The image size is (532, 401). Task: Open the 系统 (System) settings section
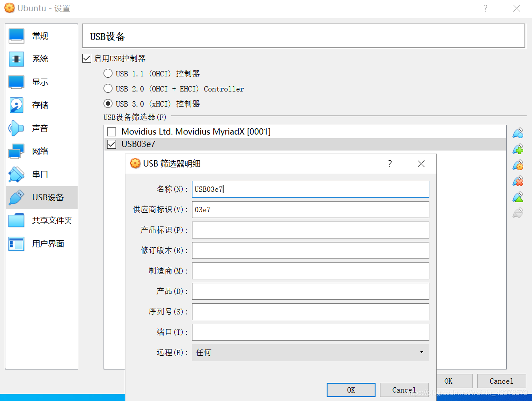[x=41, y=59]
